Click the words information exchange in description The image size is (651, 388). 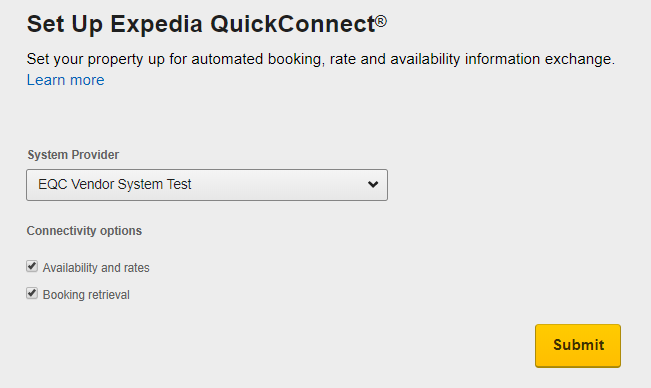[x=539, y=59]
